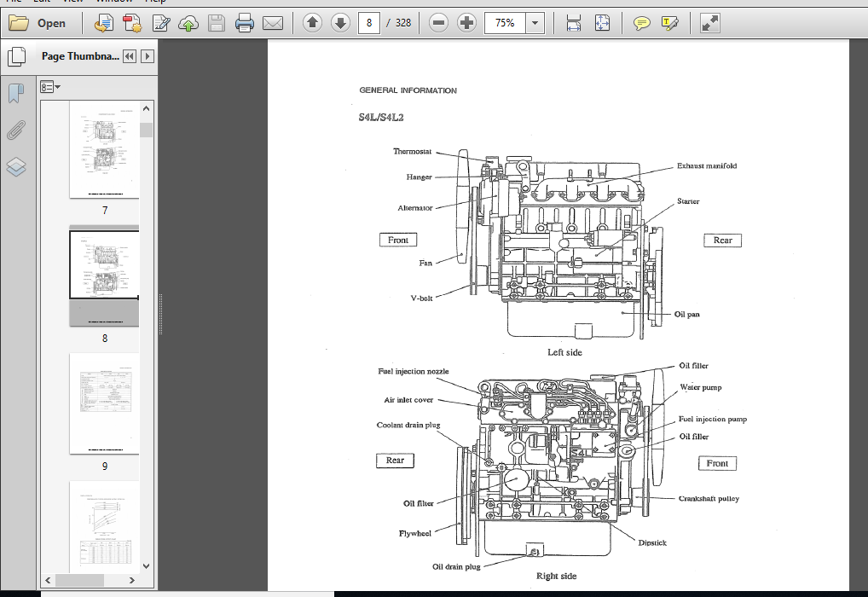Zoom out using the minus button
Image resolution: width=868 pixels, height=597 pixels.
438,23
